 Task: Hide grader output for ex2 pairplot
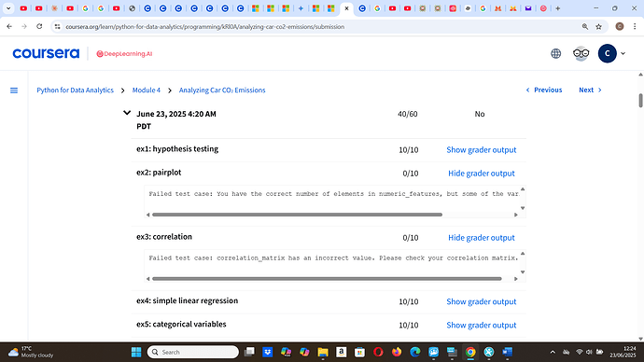click(482, 174)
